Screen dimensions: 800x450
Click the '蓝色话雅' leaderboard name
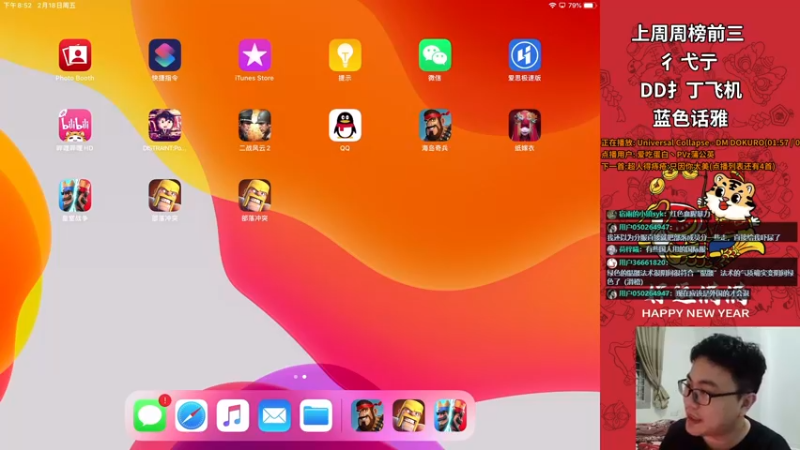(x=690, y=118)
